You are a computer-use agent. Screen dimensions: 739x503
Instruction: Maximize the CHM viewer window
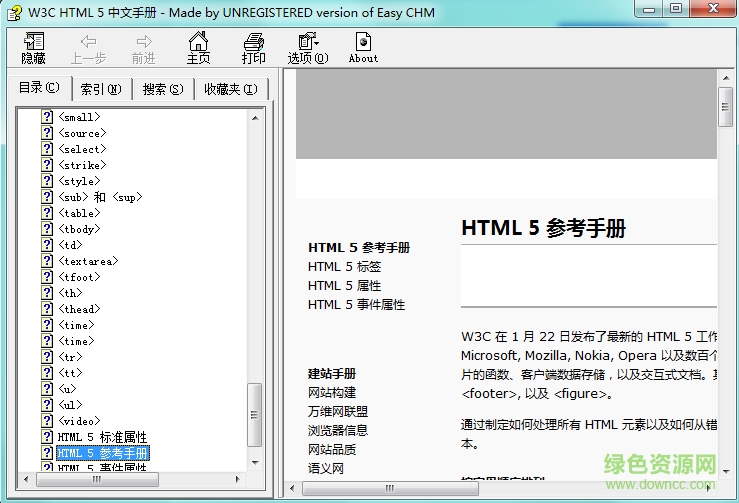pyautogui.click(x=676, y=8)
